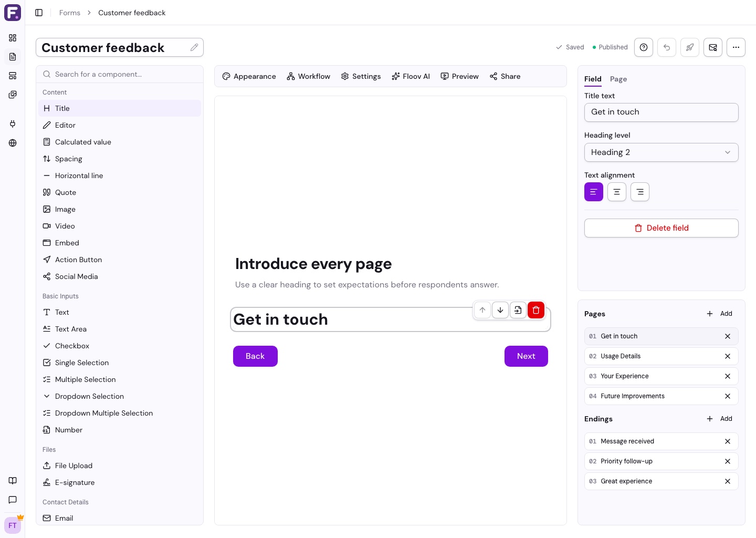
Task: Remove the Usage Details page
Action: [x=728, y=356]
